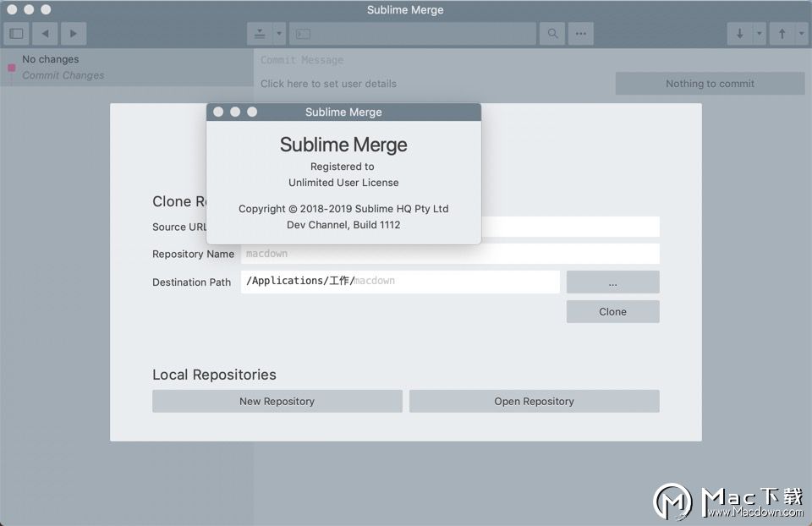Go forward with the right arrow toolbar button
Viewport: 812px width, 526px height.
click(74, 34)
